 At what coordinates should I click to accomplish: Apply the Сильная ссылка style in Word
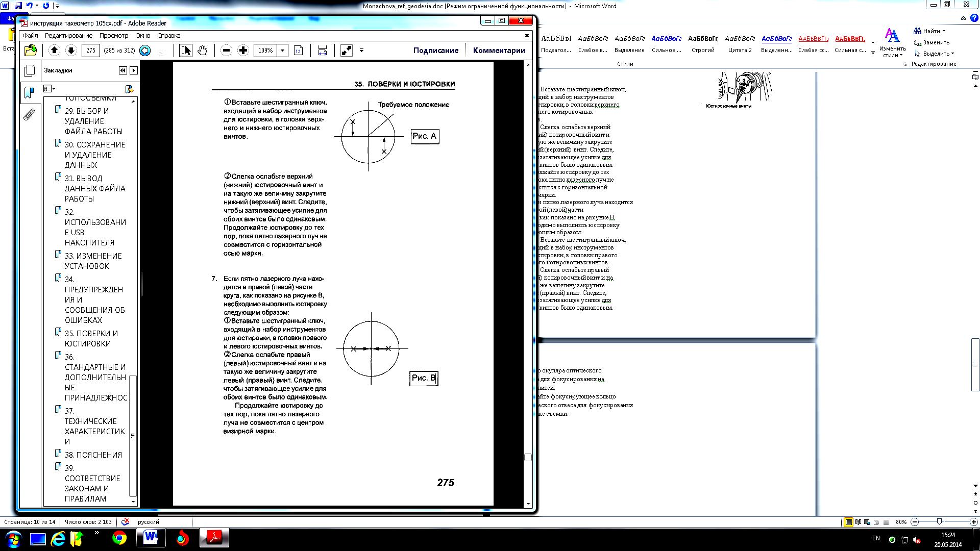[850, 43]
